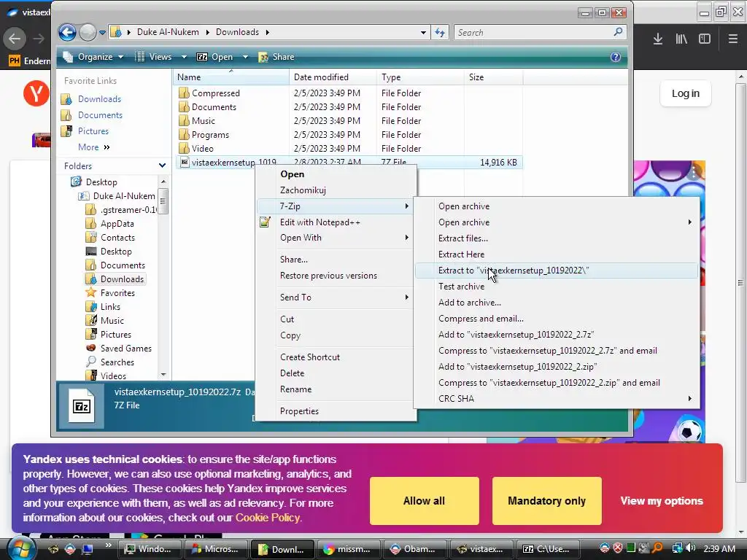Select Searches folder in tree
Viewport: 747px width, 560px height.
pyautogui.click(x=117, y=362)
